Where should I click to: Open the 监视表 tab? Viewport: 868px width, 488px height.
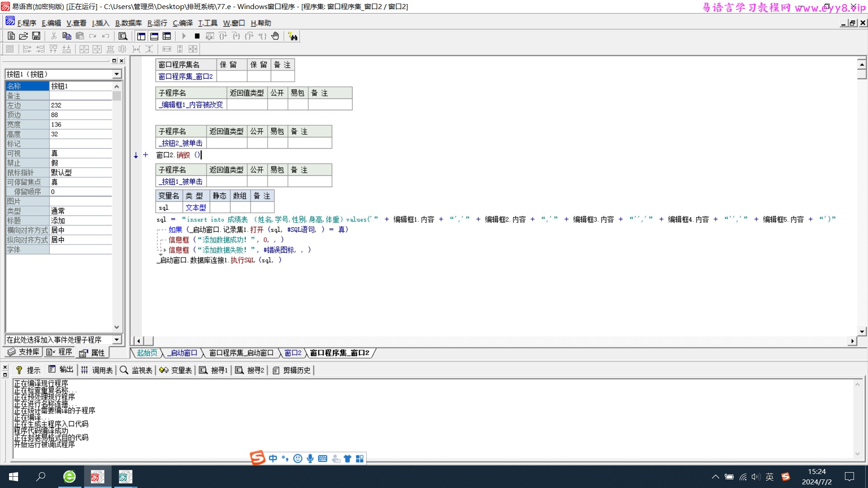pyautogui.click(x=137, y=370)
